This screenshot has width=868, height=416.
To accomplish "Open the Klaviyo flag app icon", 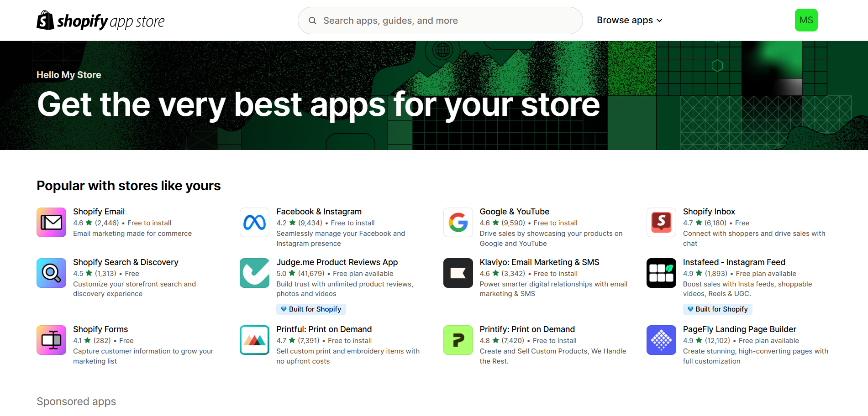I will coord(458,273).
